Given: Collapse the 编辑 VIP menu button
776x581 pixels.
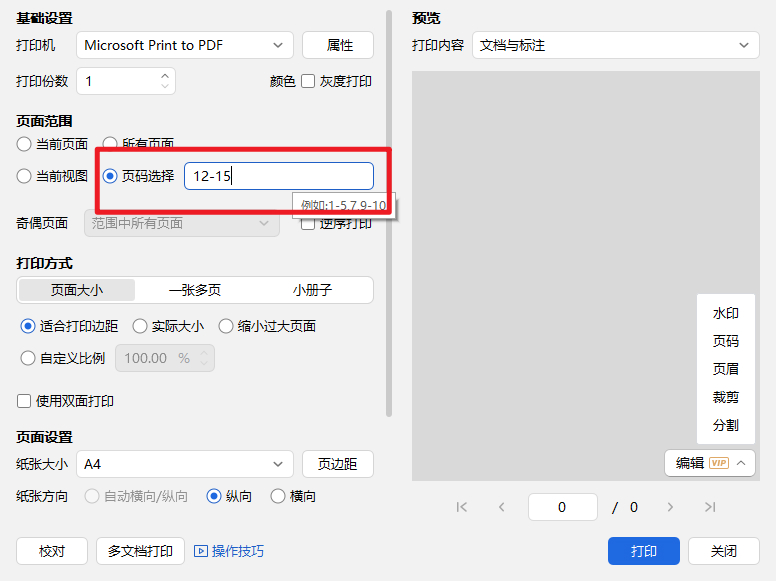Looking at the screenshot, I should [x=710, y=463].
